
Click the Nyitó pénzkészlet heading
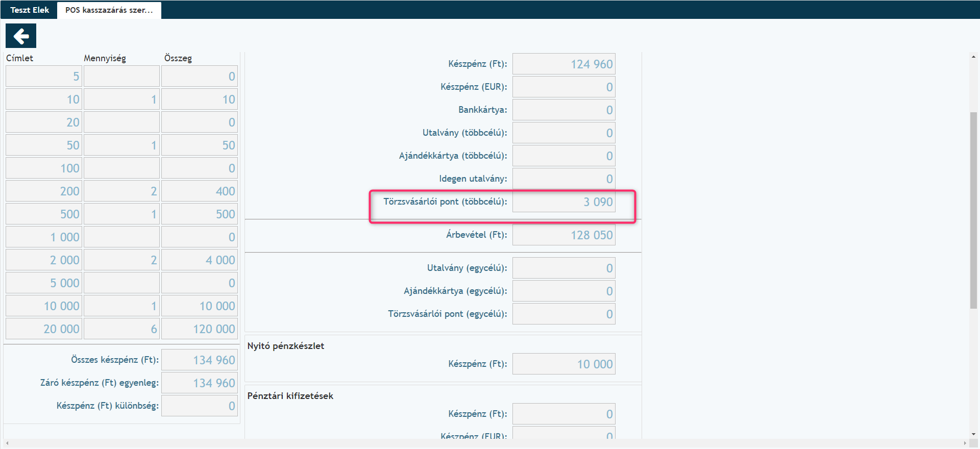click(286, 346)
